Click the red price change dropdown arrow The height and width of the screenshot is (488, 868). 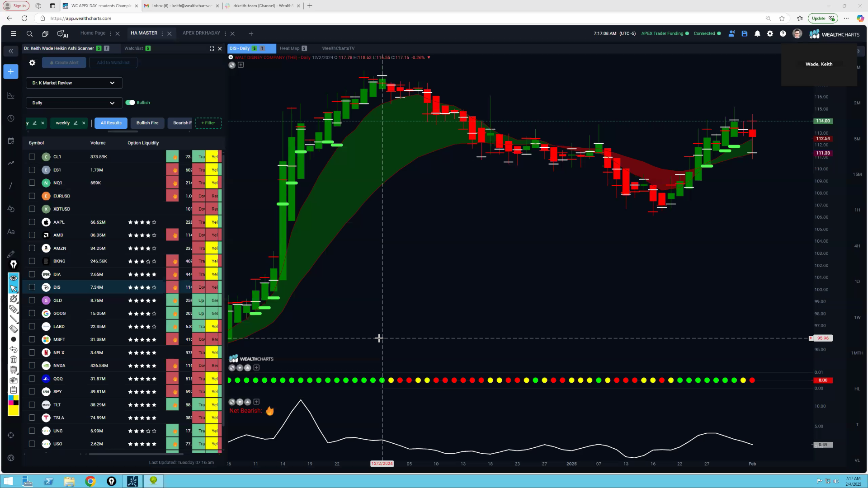point(429,58)
